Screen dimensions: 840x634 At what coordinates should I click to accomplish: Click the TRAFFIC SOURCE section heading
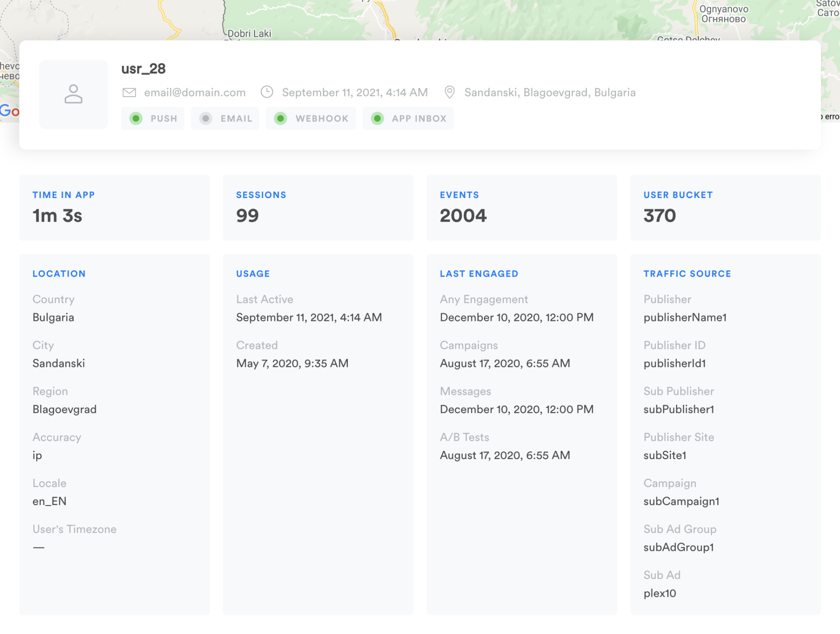687,274
